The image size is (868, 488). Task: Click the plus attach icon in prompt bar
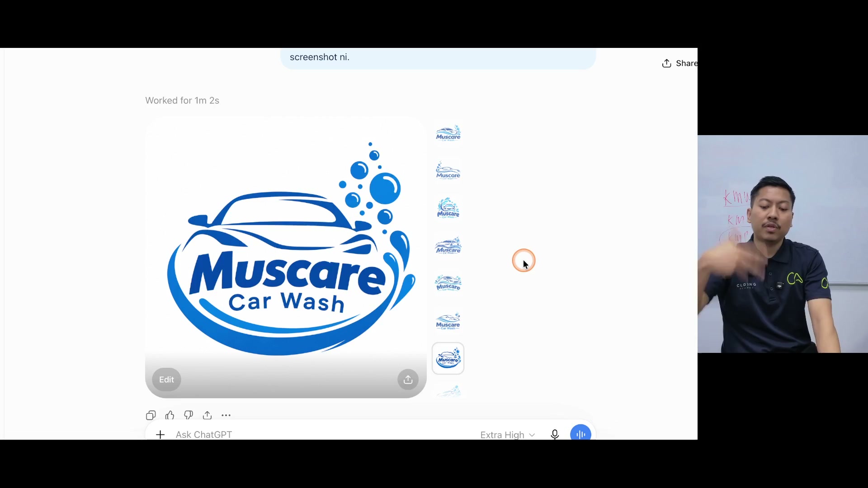160,435
